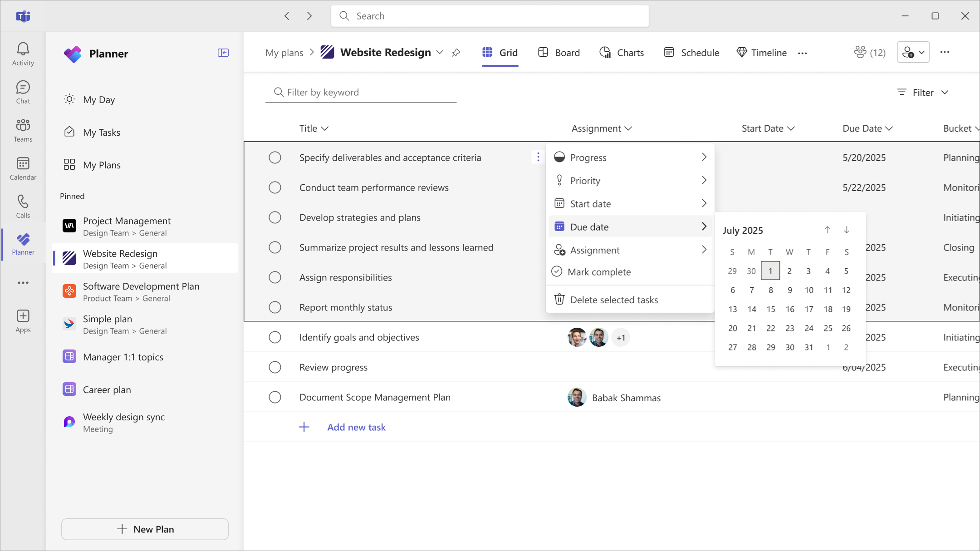Pick July 15 in the calendar
Screen dimensions: 980x551
pyautogui.click(x=770, y=309)
